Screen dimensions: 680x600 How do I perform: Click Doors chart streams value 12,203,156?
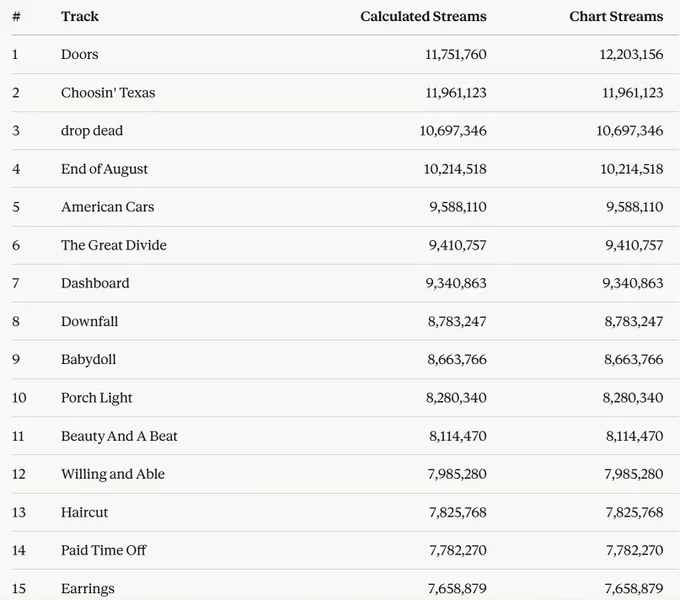pos(631,55)
